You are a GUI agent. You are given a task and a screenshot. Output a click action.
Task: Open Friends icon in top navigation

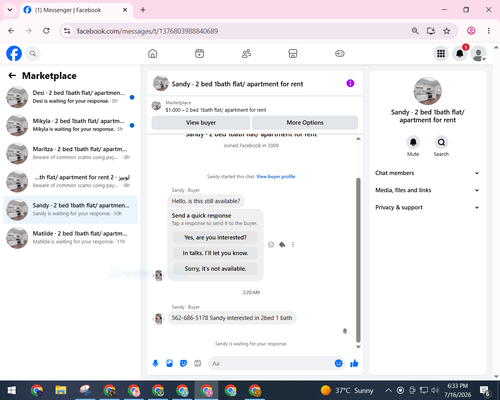[246, 54]
